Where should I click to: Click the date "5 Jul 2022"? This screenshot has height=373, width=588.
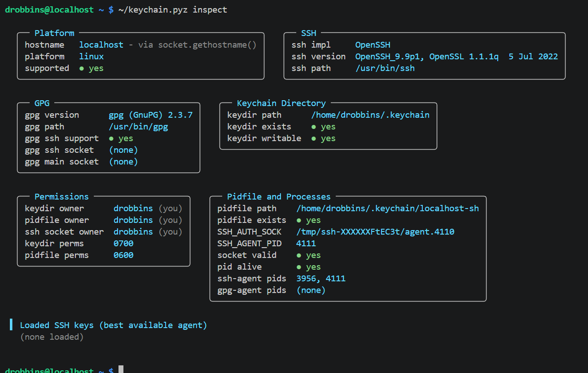[533, 57]
